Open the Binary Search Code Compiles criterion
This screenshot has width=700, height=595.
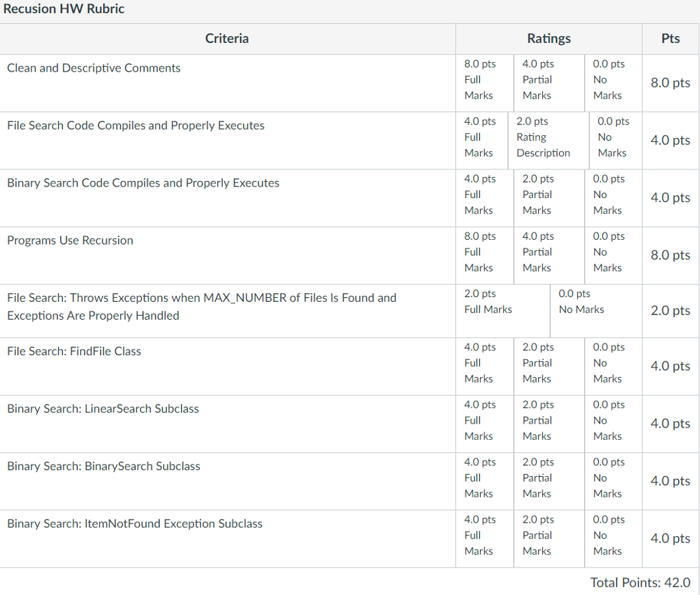click(x=142, y=182)
